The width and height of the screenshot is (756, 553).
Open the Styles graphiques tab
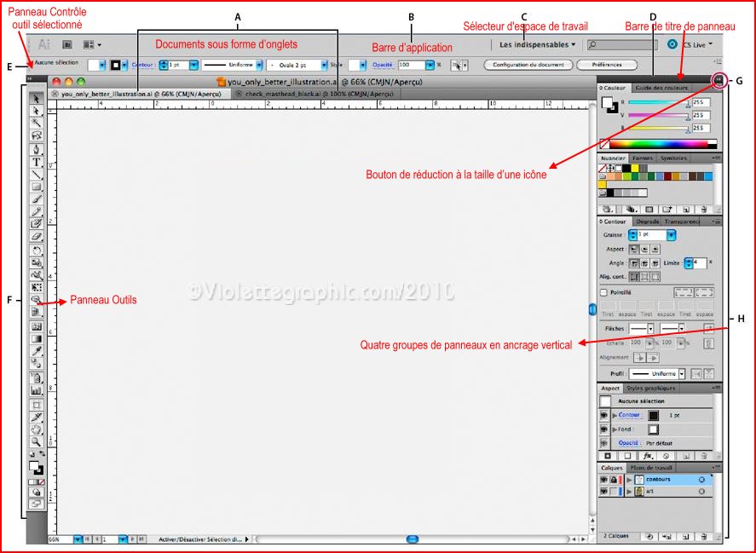650,388
